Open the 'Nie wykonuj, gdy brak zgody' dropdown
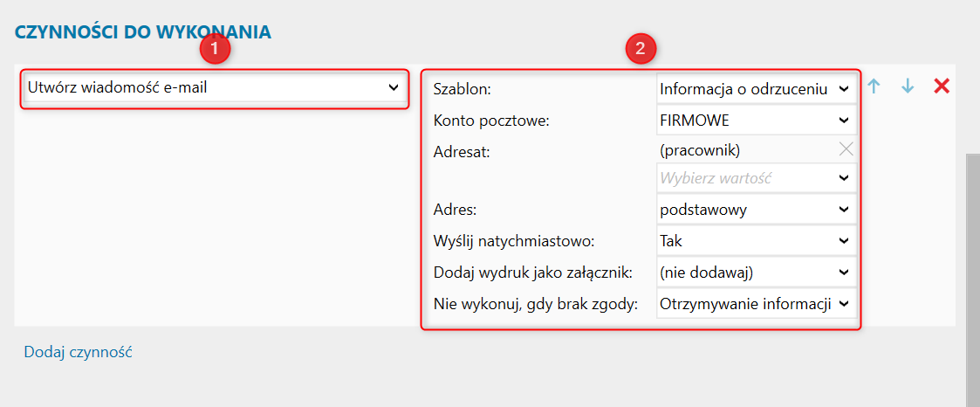Image resolution: width=980 pixels, height=407 pixels. [756, 304]
